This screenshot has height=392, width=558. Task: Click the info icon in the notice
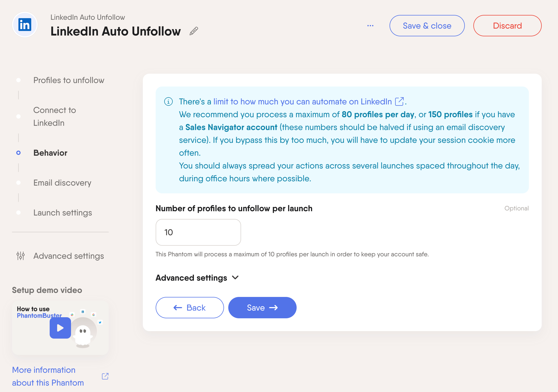[168, 102]
